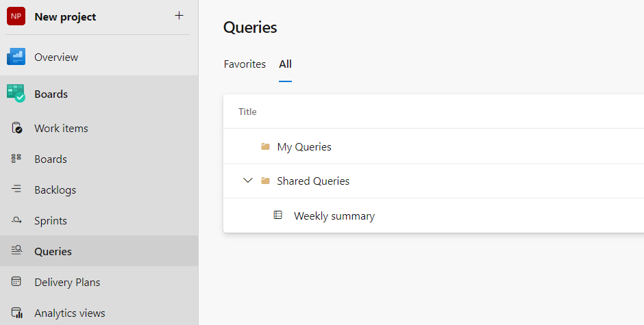Image resolution: width=644 pixels, height=325 pixels.
Task: Click the New project title text
Action: (x=65, y=16)
